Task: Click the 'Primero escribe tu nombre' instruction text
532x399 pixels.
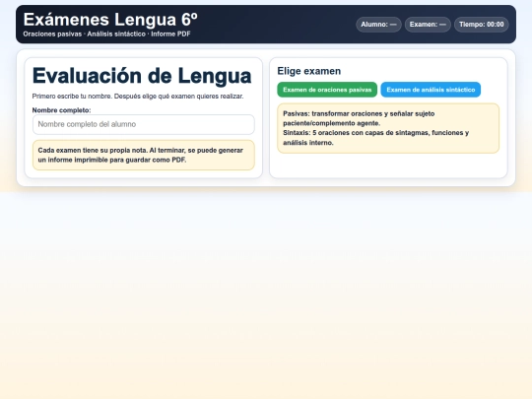Action: (x=138, y=97)
